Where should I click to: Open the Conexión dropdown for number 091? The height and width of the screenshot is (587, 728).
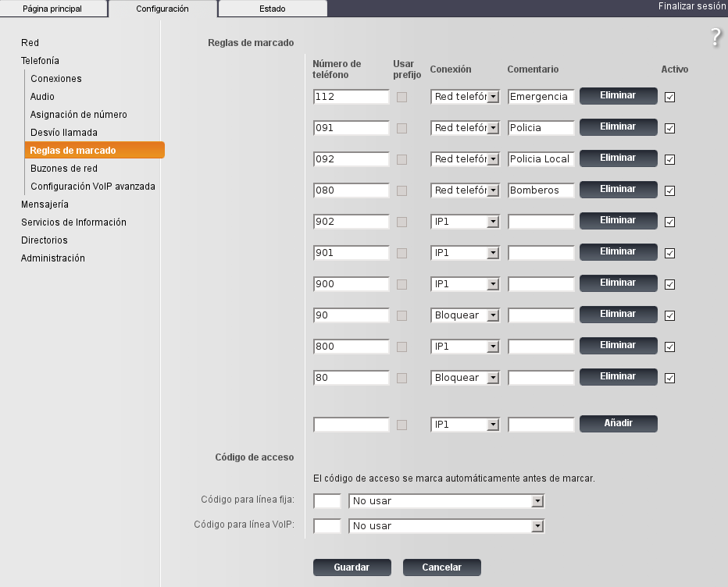click(466, 128)
